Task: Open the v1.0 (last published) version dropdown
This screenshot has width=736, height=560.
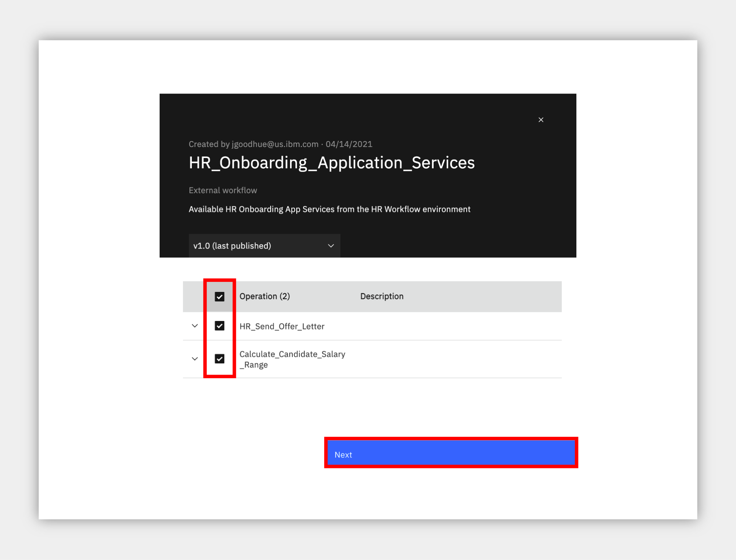Action: click(264, 245)
